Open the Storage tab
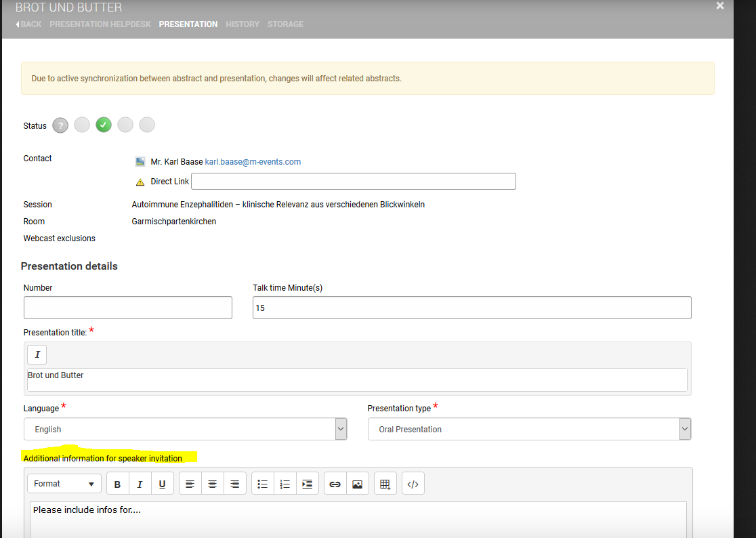 point(285,24)
